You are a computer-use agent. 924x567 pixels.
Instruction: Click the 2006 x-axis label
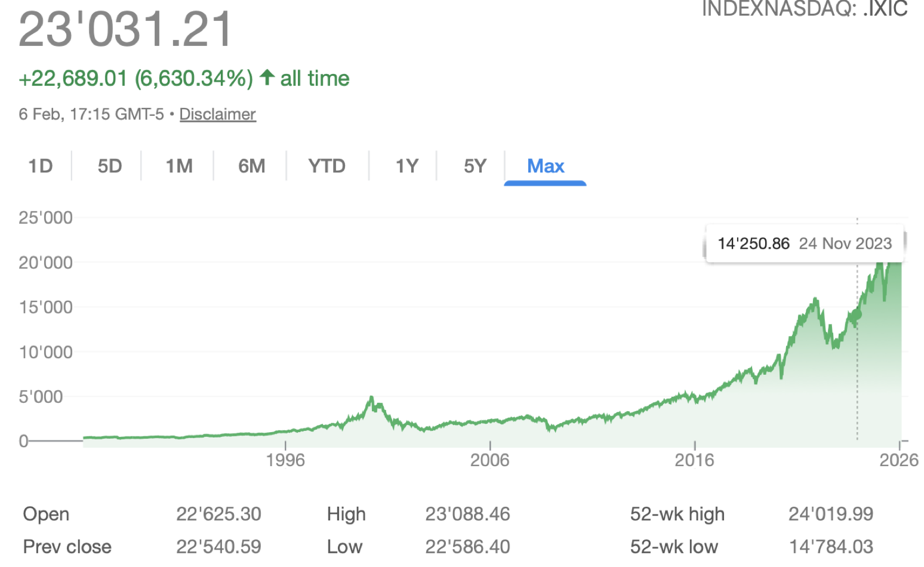[x=489, y=460]
